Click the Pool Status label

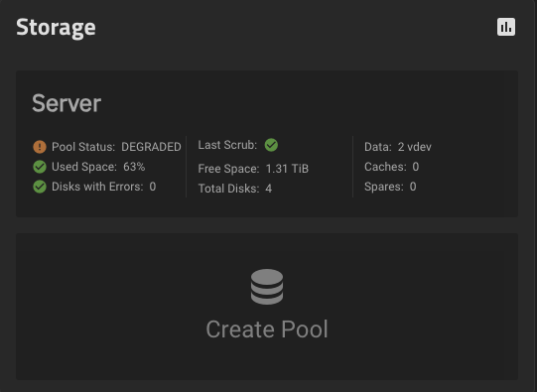coord(83,147)
